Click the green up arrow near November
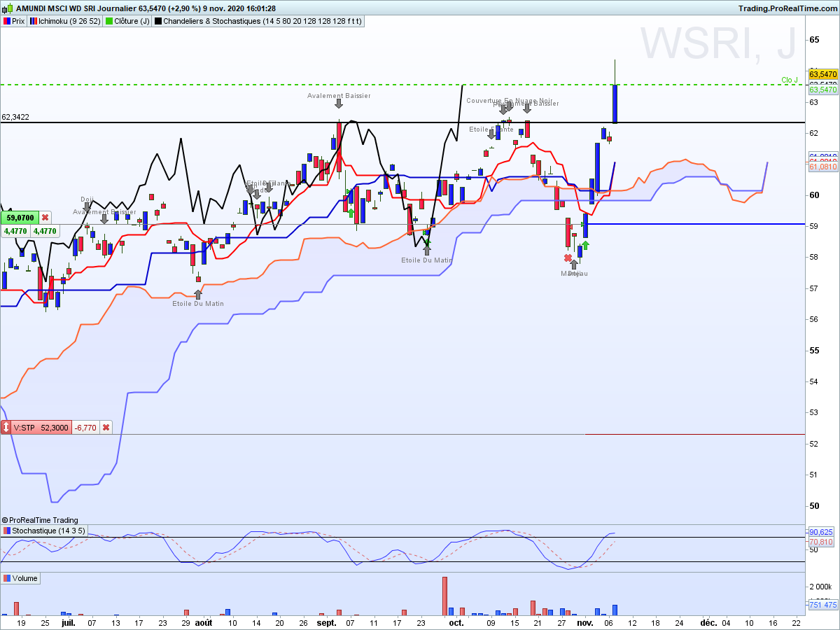 coord(585,245)
